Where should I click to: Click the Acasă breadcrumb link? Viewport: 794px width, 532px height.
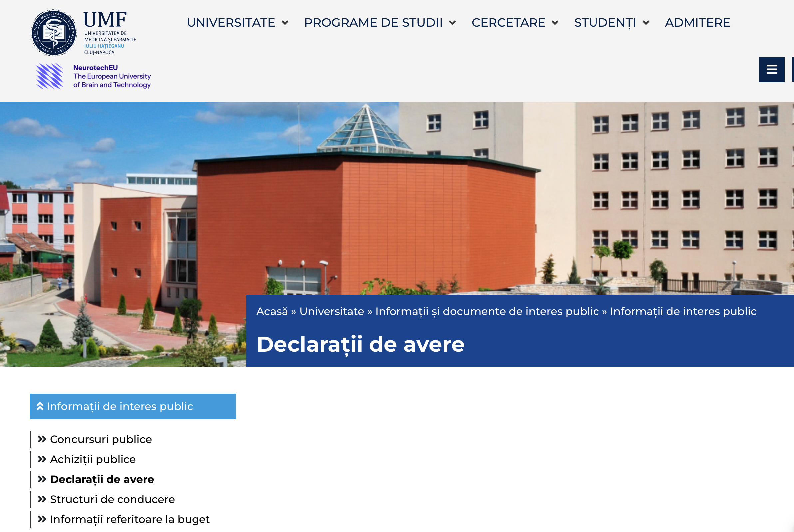(272, 311)
